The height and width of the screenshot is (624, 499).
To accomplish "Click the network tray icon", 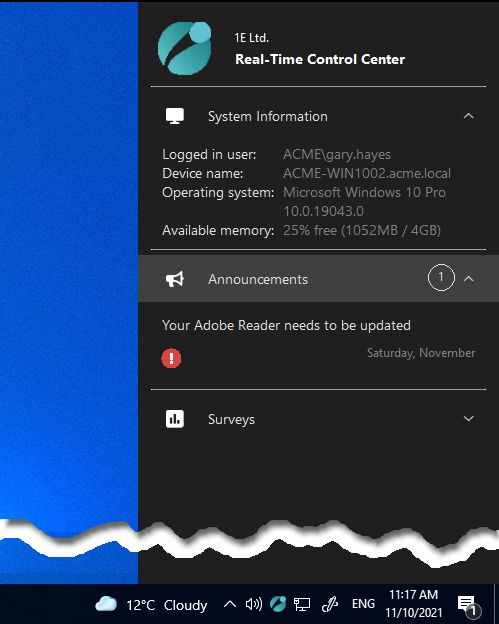I will pos(302,604).
